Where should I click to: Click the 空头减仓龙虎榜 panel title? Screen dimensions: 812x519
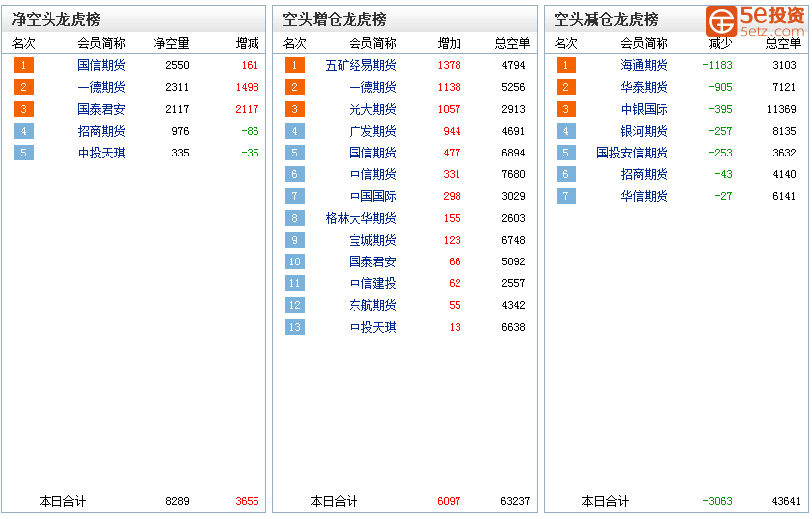(x=606, y=19)
